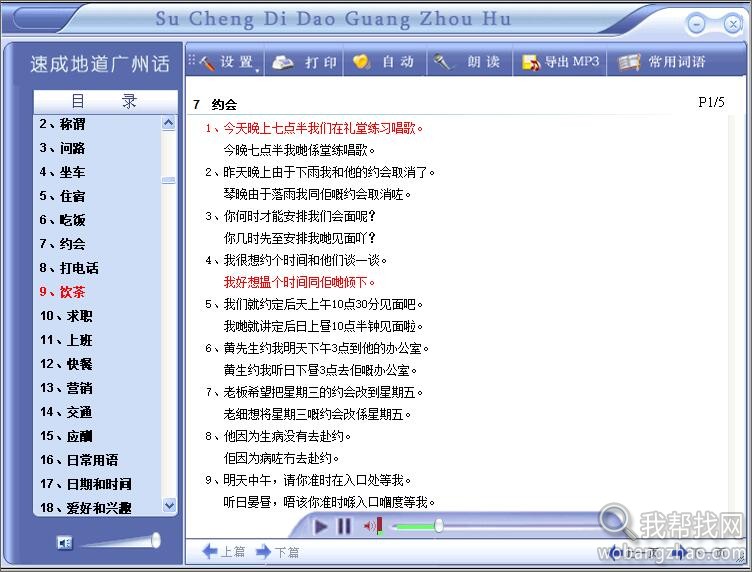The width and height of the screenshot is (752, 572).
Task: Select sentence 6 黄先生约我明天下午3点
Action: click(x=317, y=349)
